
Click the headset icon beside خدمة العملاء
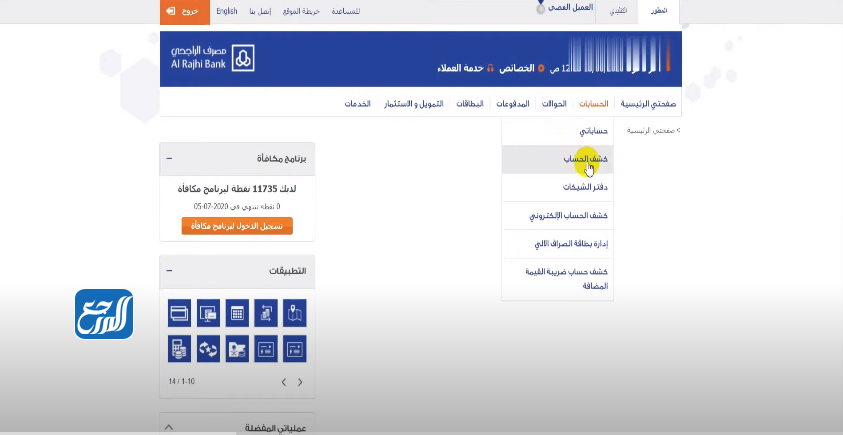(x=490, y=69)
